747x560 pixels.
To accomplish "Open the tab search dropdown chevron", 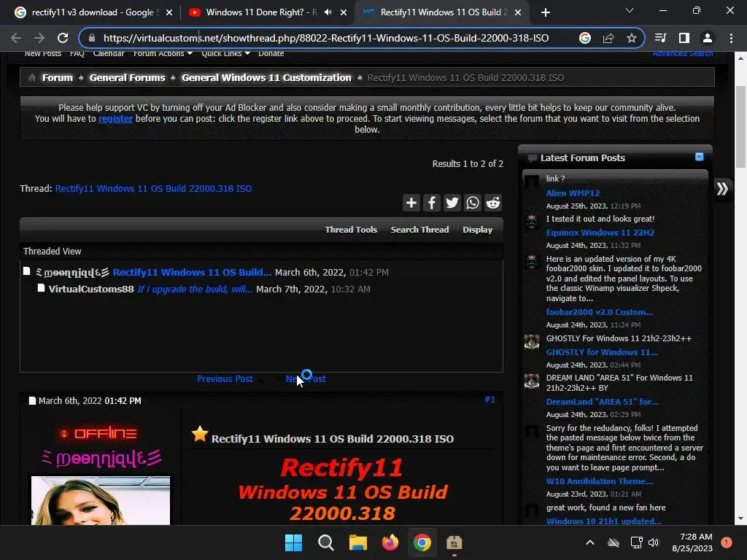I will pyautogui.click(x=630, y=10).
